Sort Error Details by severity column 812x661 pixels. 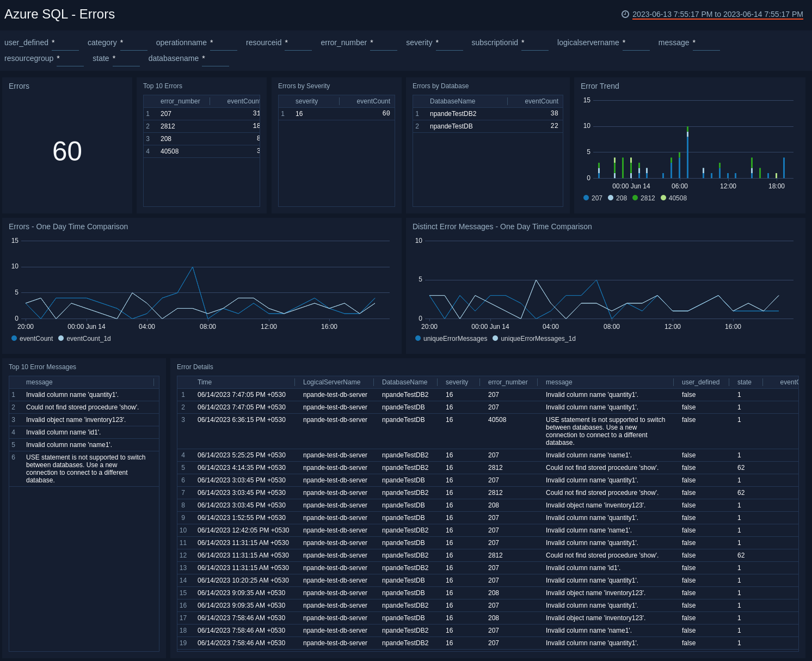pyautogui.click(x=457, y=382)
